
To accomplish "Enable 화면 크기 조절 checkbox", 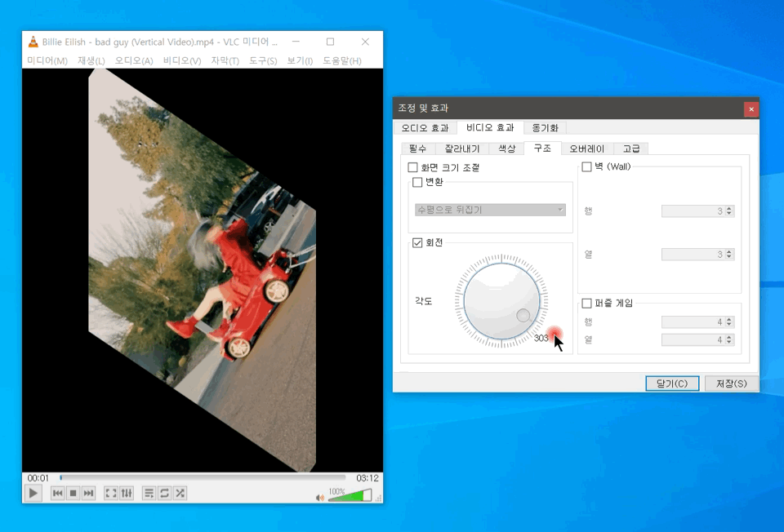I will pyautogui.click(x=413, y=167).
